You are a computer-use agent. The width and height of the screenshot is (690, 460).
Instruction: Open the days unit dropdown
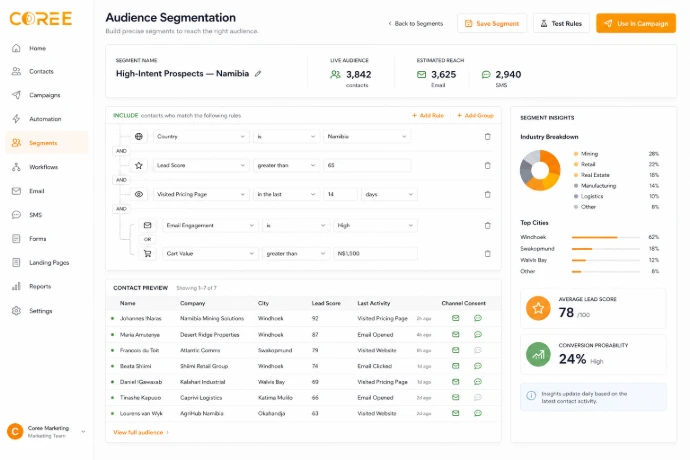click(389, 194)
